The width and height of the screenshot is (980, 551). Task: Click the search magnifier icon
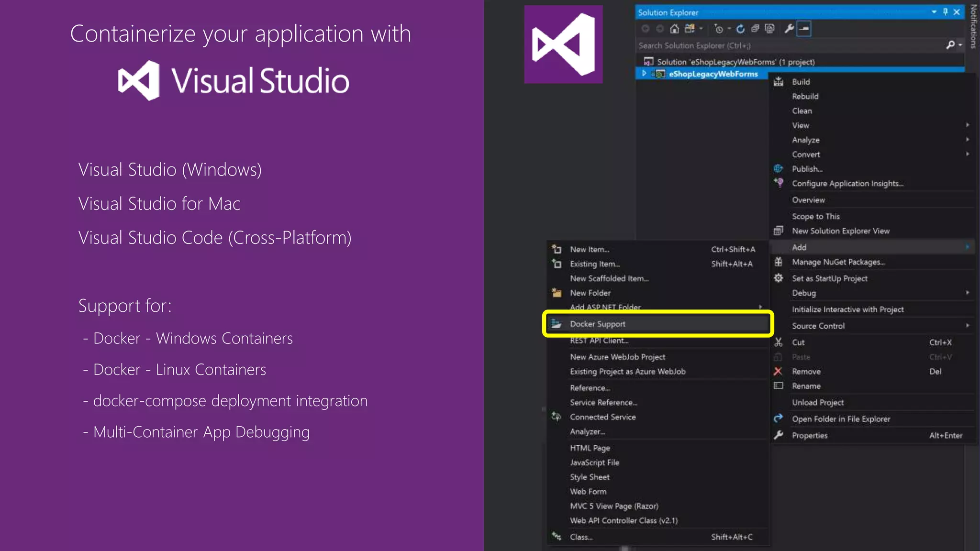pos(950,45)
